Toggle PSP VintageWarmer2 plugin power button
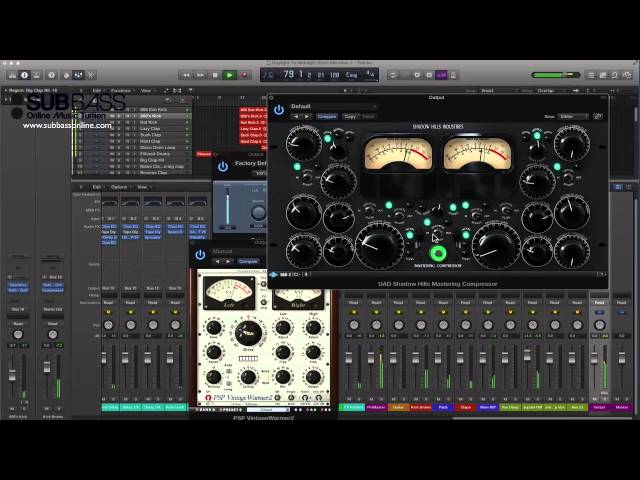 (x=200, y=255)
